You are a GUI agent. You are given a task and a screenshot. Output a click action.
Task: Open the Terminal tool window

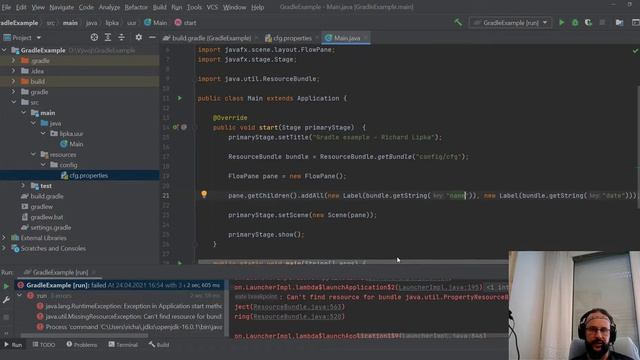(x=123, y=345)
